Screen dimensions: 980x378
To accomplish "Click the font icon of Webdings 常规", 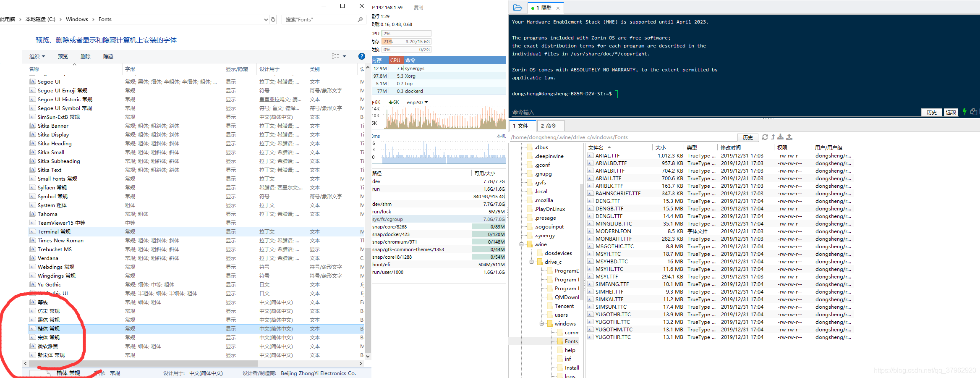I will point(32,267).
